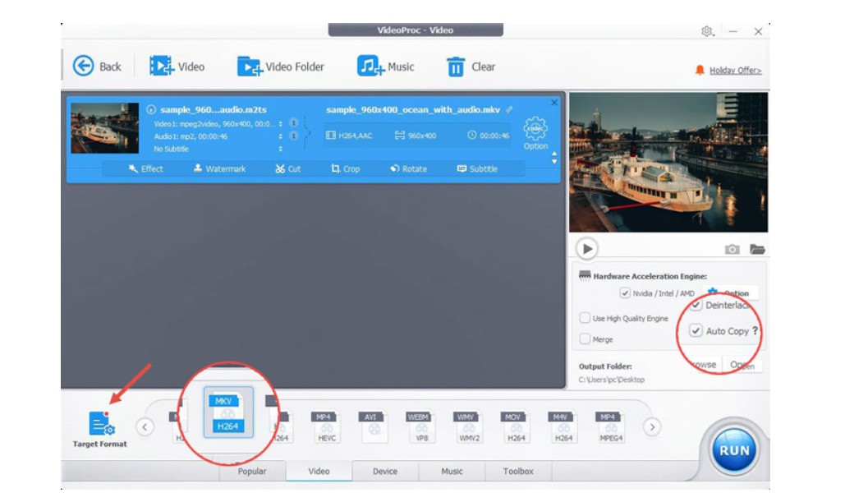This screenshot has width=868, height=502.
Task: Go back with the Back arrow button
Action: click(97, 67)
